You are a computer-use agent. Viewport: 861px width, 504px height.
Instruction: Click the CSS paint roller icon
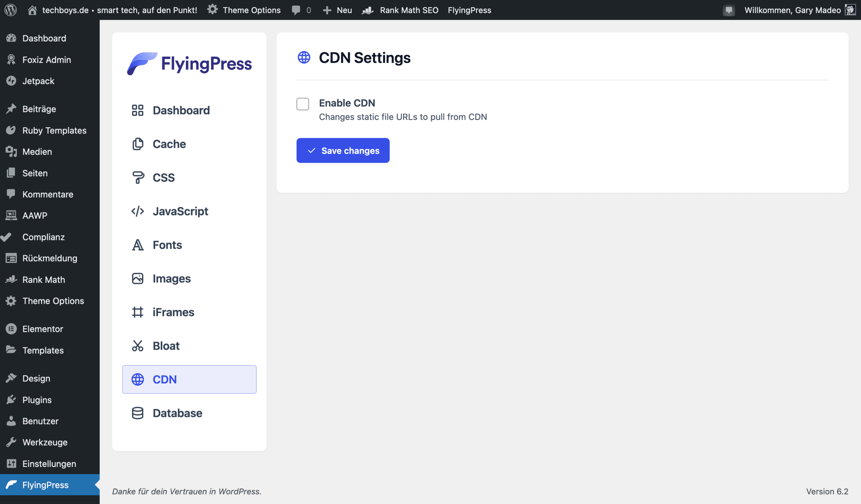[138, 178]
